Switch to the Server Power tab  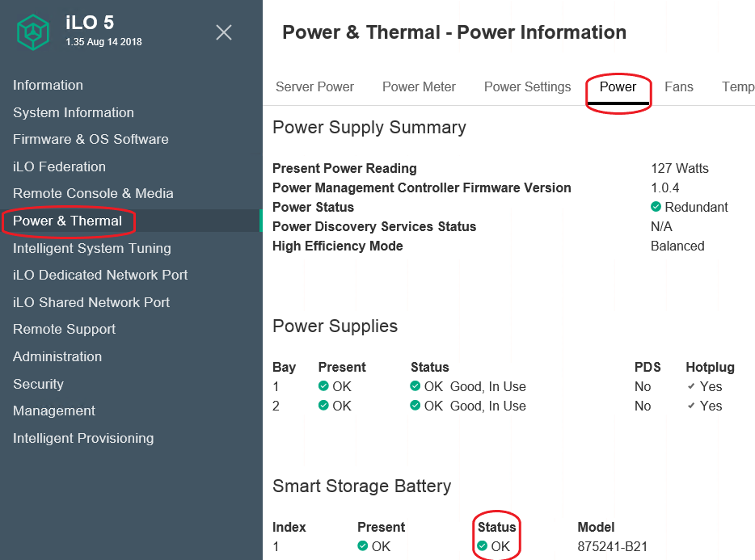pos(314,86)
